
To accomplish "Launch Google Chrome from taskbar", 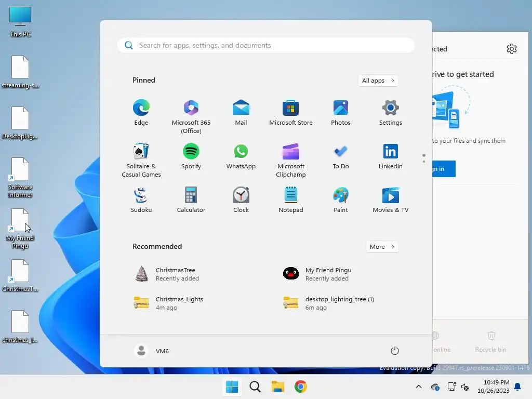I will [x=301, y=387].
